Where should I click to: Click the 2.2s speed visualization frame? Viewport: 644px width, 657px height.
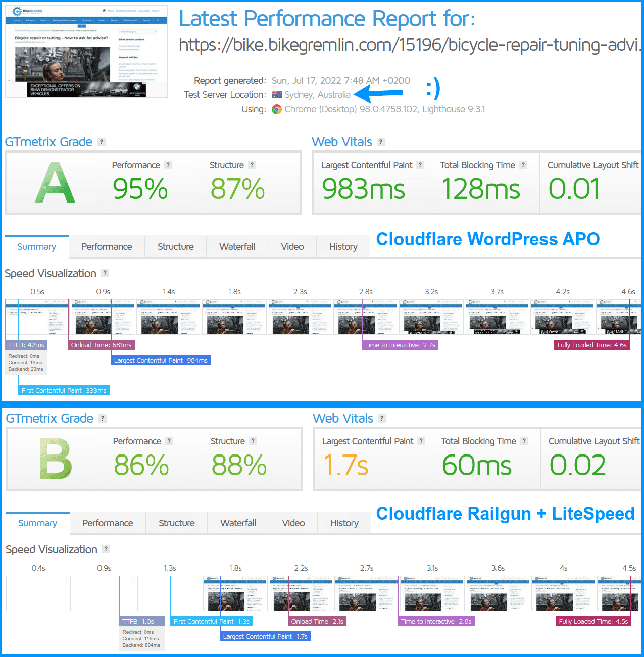301,593
